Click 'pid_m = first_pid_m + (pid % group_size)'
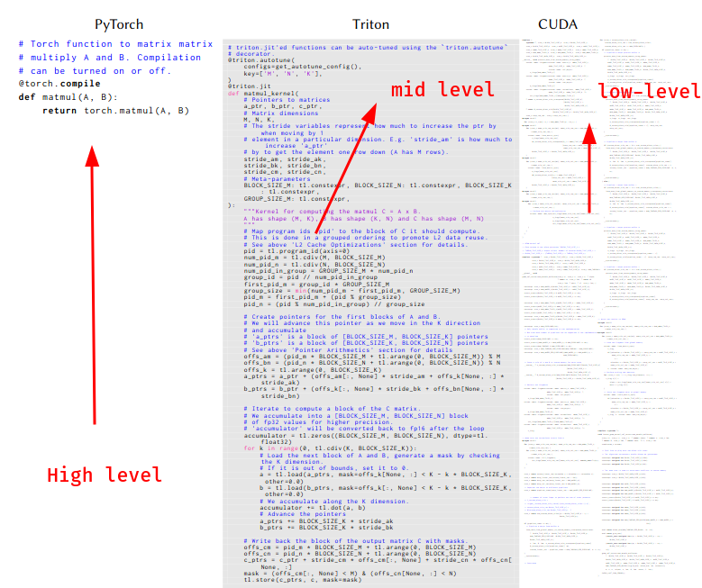Viewport: 702px width, 588px height. 323,297
